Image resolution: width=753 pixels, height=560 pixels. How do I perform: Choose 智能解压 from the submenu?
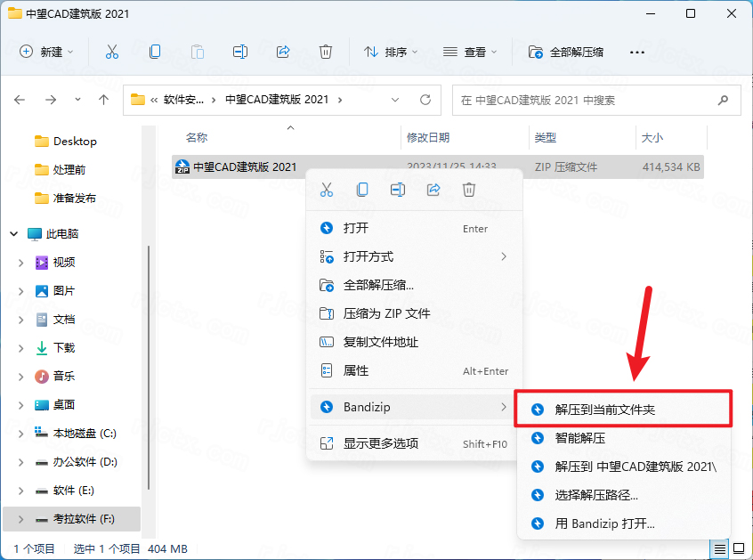tap(580, 438)
